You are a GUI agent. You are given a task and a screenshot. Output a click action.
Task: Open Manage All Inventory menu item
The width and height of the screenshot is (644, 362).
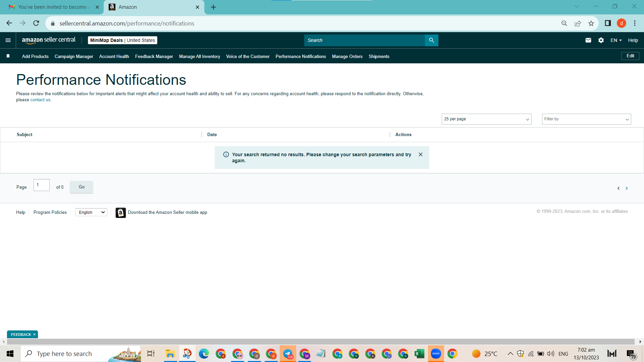click(200, 56)
